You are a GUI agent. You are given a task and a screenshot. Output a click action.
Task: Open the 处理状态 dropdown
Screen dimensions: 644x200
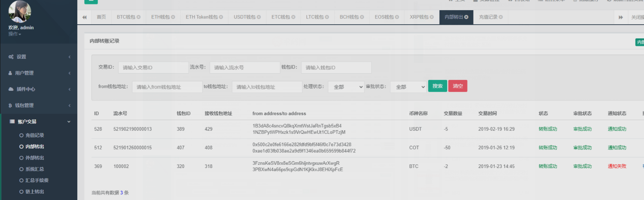click(x=346, y=87)
